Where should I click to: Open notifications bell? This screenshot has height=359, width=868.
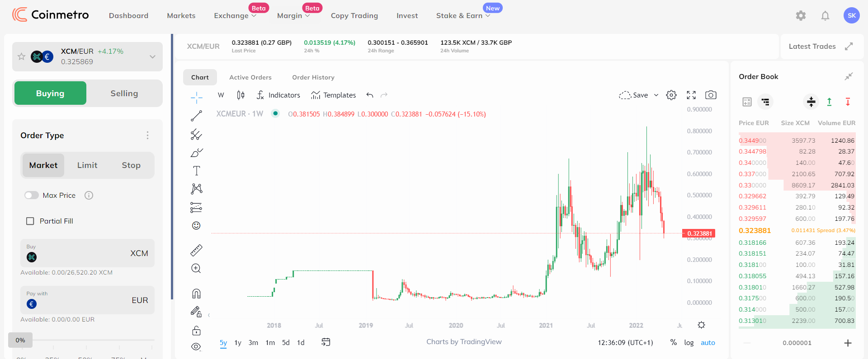[825, 16]
